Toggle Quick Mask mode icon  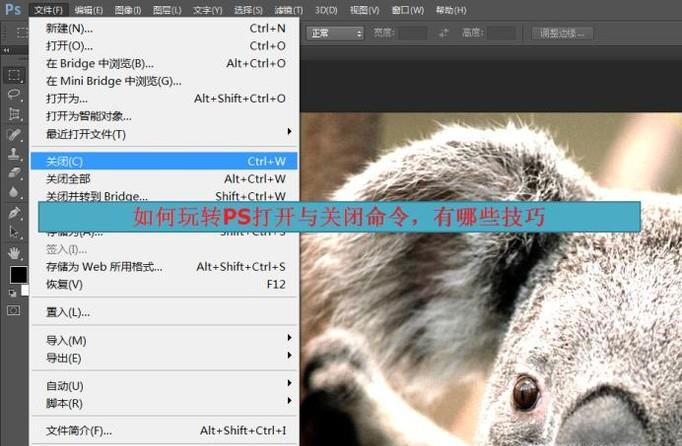[x=13, y=310]
